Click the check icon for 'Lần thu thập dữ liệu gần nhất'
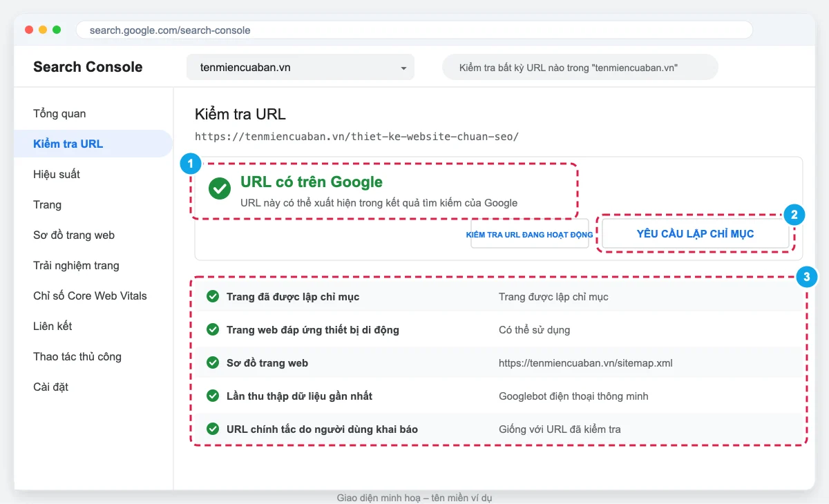The image size is (829, 504). coord(213,396)
